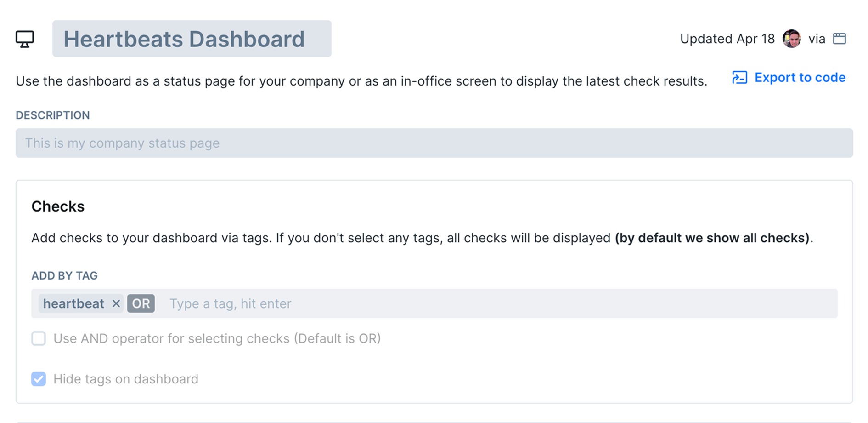Focus the description input with placeholder text
The height and width of the screenshot is (423, 868).
[434, 143]
